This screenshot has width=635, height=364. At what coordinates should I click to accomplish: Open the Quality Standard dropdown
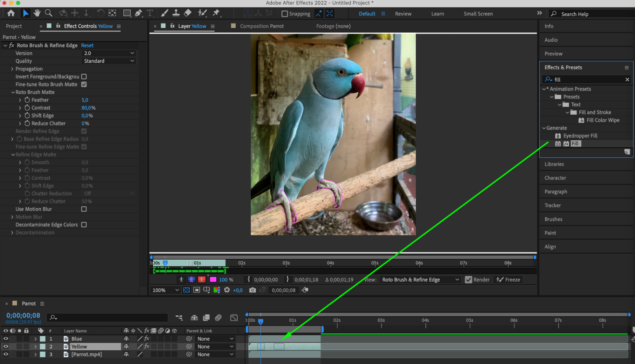point(109,61)
